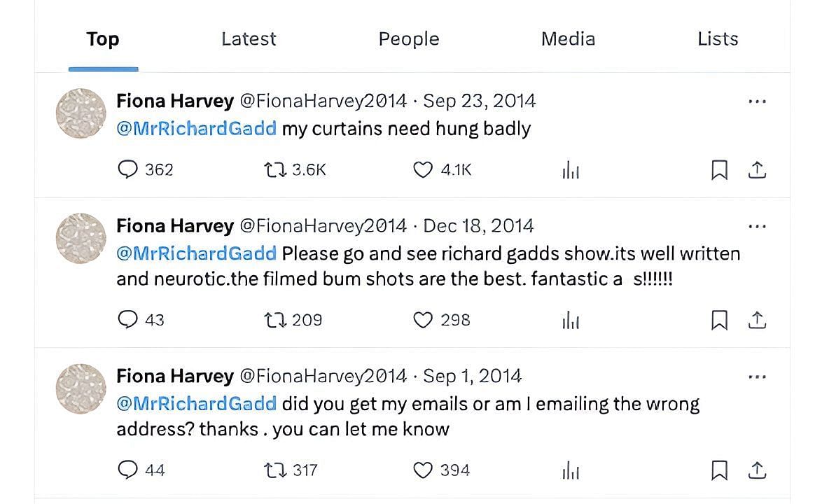Bookmark the 'curtains need hung badly' tweet

click(x=719, y=170)
